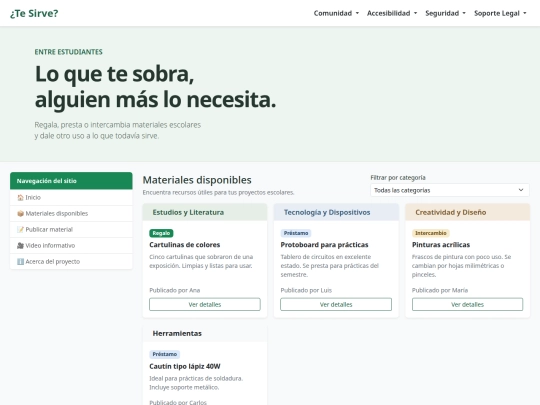Click the Tecnología y Dispositivos card header
Image resolution: width=540 pixels, height=405 pixels.
(x=336, y=212)
